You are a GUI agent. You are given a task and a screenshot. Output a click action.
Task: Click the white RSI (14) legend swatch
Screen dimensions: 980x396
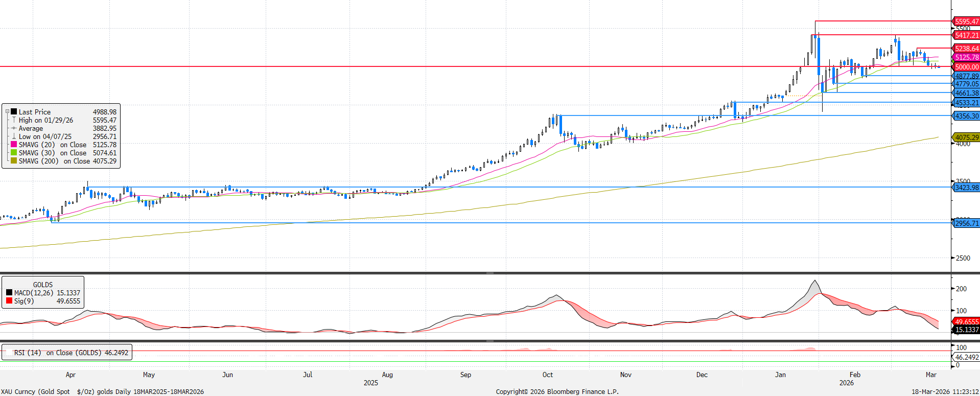coord(9,353)
